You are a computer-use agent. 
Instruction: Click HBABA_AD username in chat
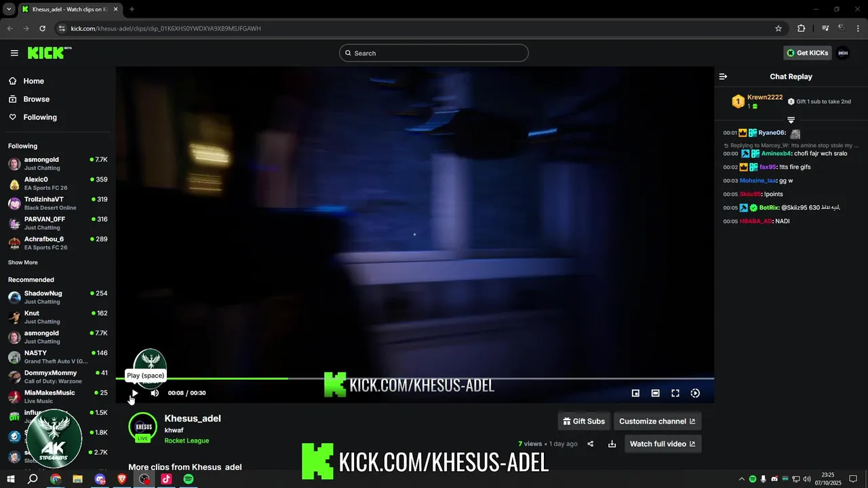755,221
